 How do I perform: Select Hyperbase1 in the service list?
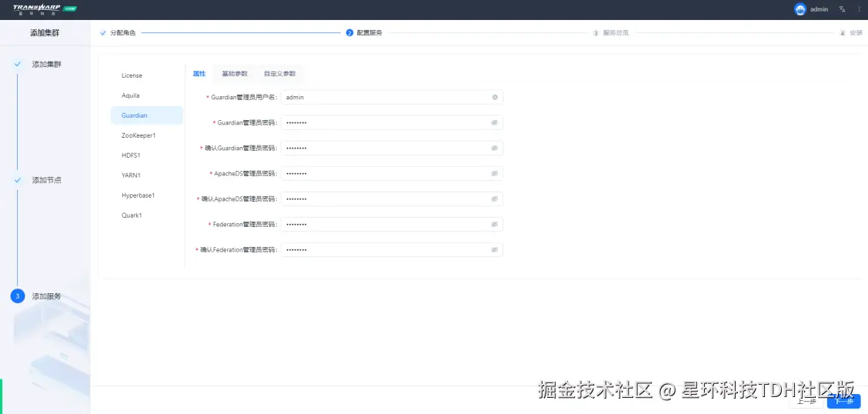[147, 195]
